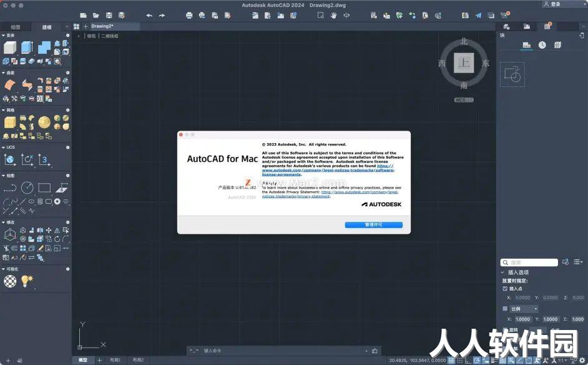The height and width of the screenshot is (365, 588).
Task: Open the 比例 dropdown
Action: tap(524, 309)
